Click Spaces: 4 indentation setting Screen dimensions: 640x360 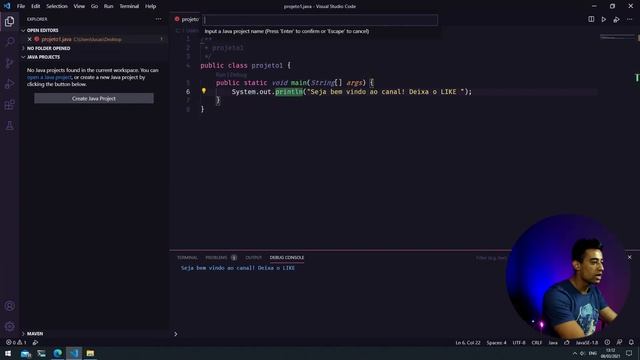[496, 342]
